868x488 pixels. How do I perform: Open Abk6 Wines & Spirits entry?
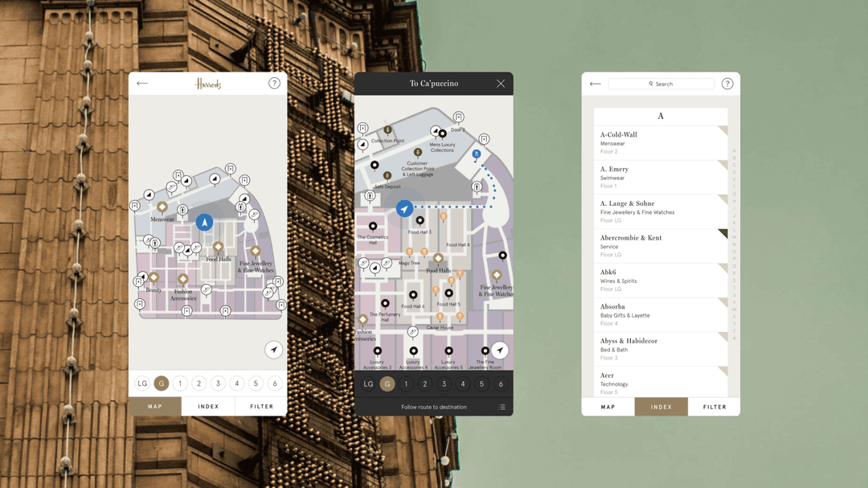click(661, 281)
